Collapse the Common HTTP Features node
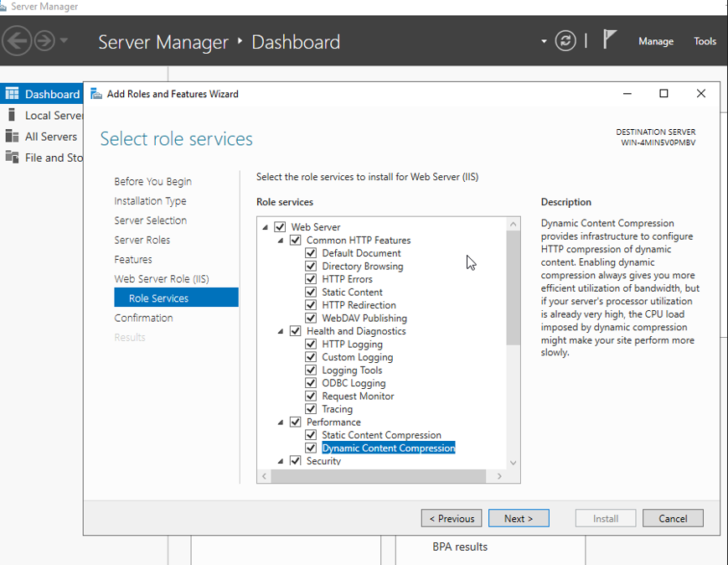 click(x=281, y=241)
